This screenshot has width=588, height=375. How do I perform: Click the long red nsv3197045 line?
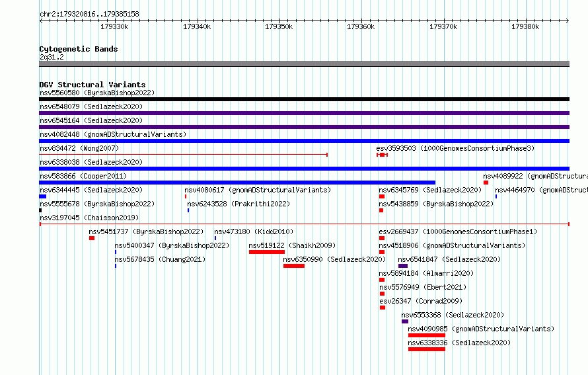pos(304,224)
